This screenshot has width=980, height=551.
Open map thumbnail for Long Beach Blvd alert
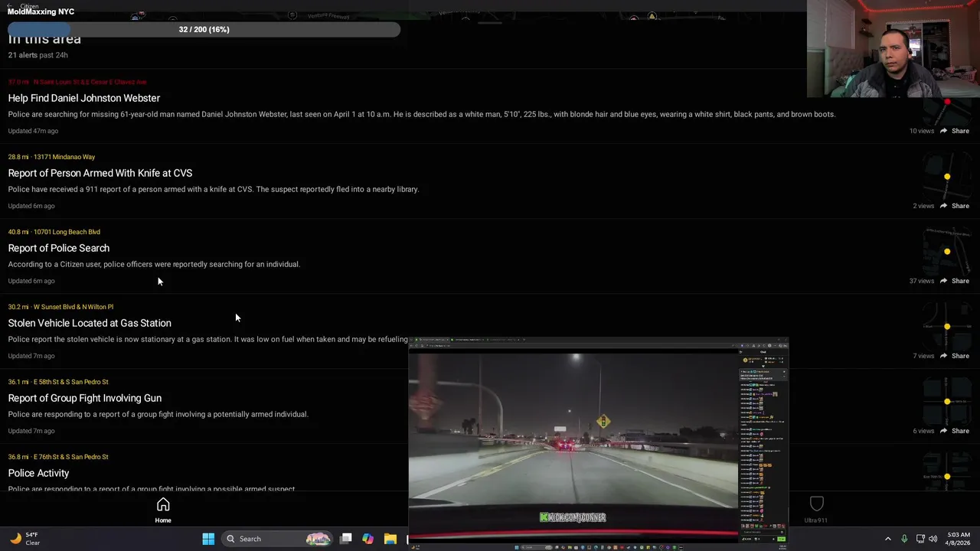tap(947, 252)
